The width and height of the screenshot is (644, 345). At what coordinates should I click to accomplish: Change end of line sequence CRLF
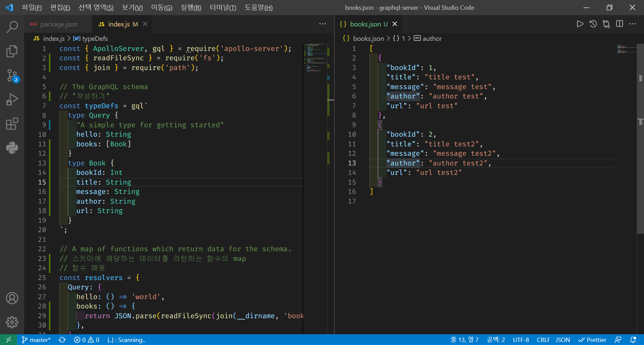pos(543,340)
